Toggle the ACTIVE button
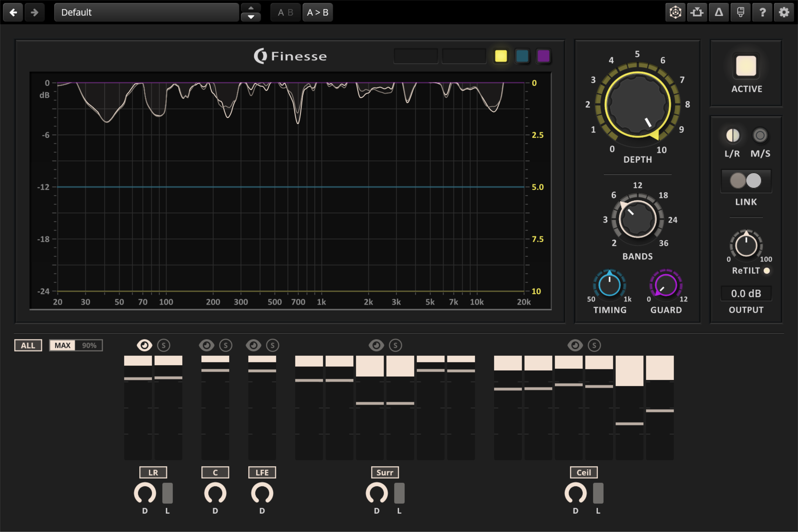Image resolution: width=798 pixels, height=532 pixels. coord(746,66)
